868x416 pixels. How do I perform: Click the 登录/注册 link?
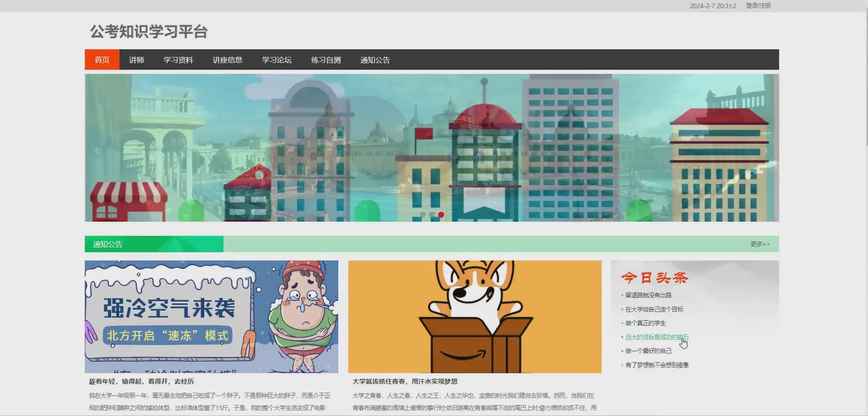click(758, 6)
